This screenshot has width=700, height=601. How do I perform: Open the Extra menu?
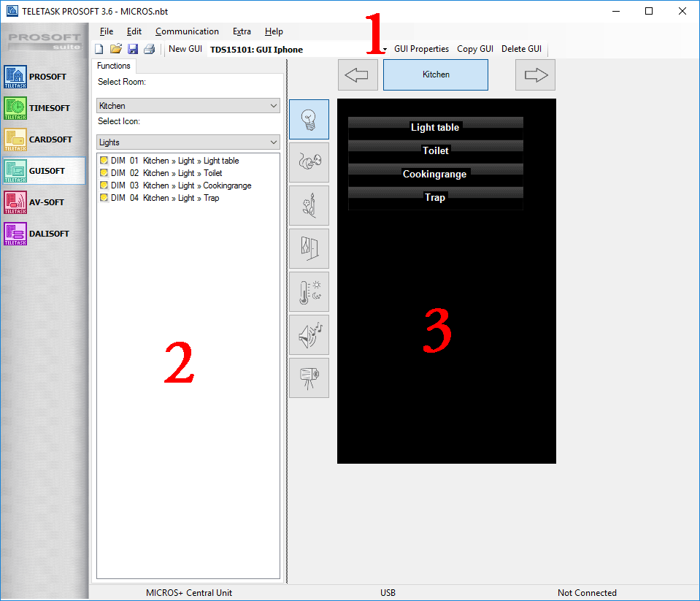pyautogui.click(x=242, y=31)
